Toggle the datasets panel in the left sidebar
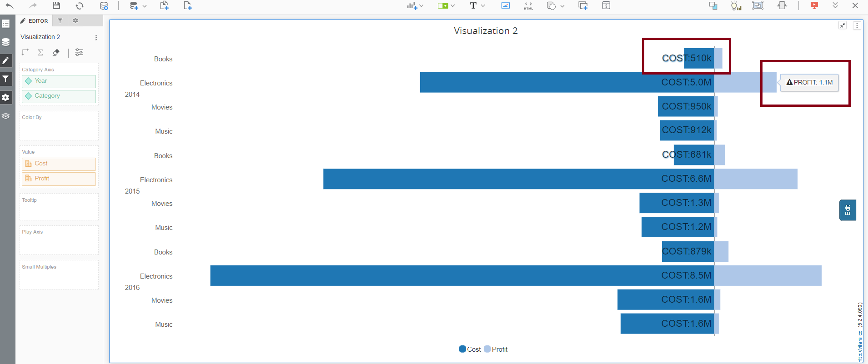 pyautogui.click(x=6, y=42)
